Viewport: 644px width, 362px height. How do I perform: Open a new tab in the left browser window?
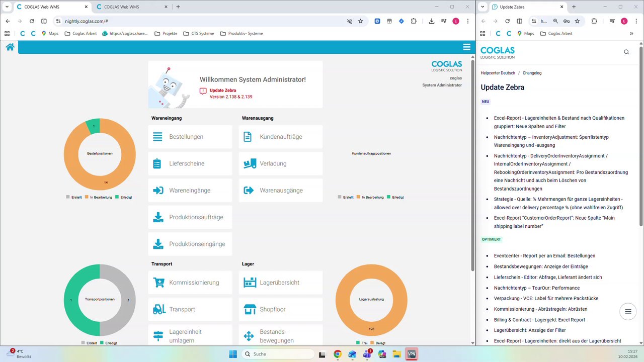(178, 7)
